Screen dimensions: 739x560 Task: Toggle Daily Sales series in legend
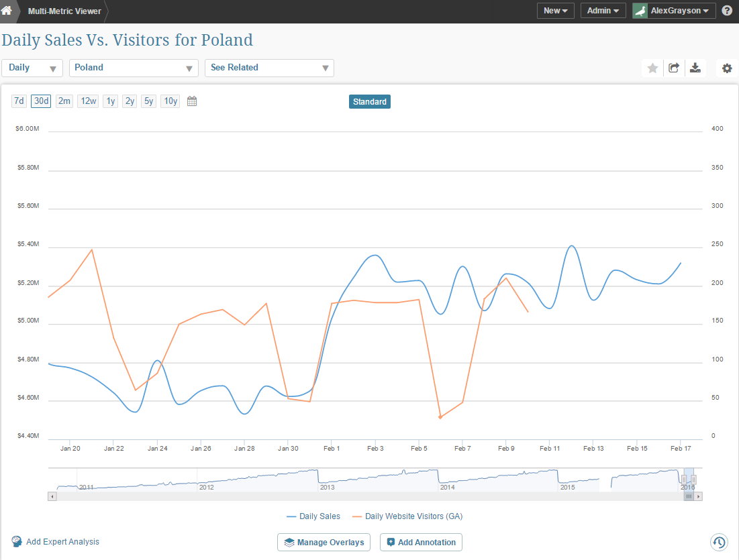coord(313,516)
